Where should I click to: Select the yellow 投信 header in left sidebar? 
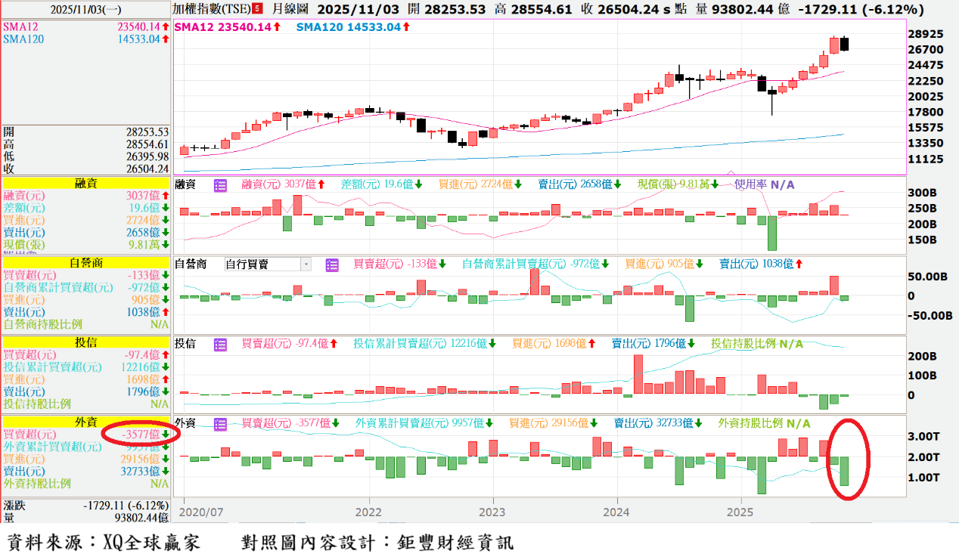pos(85,342)
